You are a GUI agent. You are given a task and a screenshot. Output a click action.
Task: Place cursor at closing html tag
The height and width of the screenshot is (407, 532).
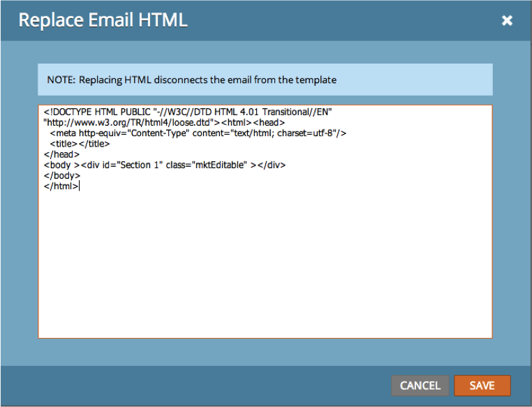pos(61,186)
